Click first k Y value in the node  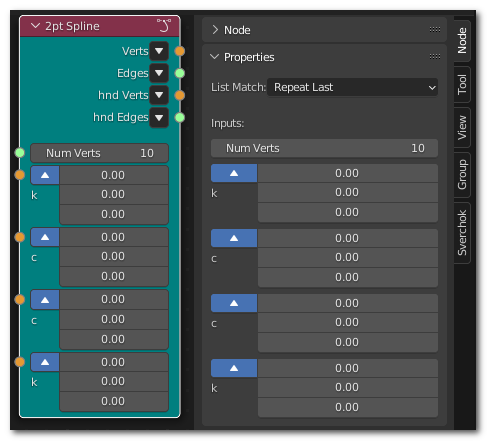[114, 194]
